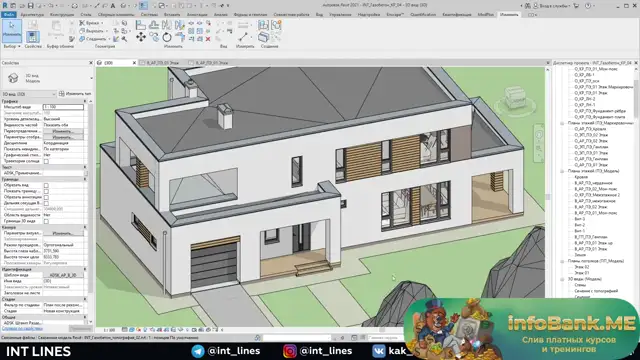Select the Measure between points tool
Viewport: 640px width, 360px height.
tap(243, 36)
